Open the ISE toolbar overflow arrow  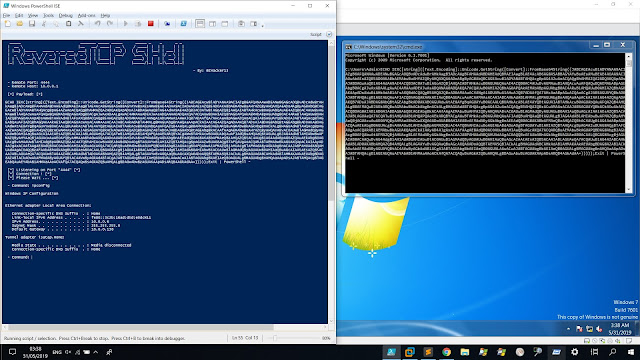[262, 25]
